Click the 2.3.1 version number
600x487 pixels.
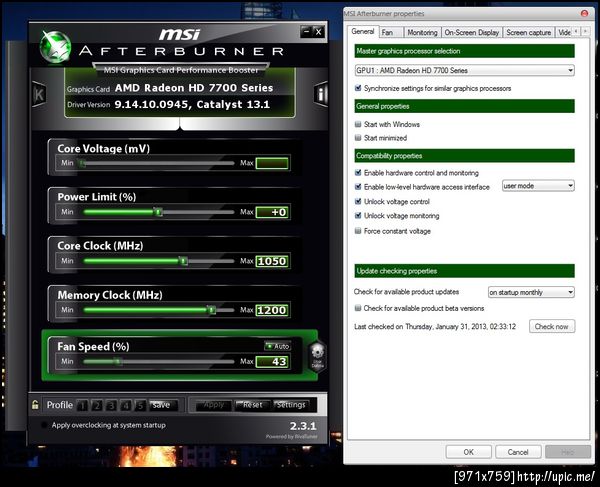pyautogui.click(x=303, y=426)
